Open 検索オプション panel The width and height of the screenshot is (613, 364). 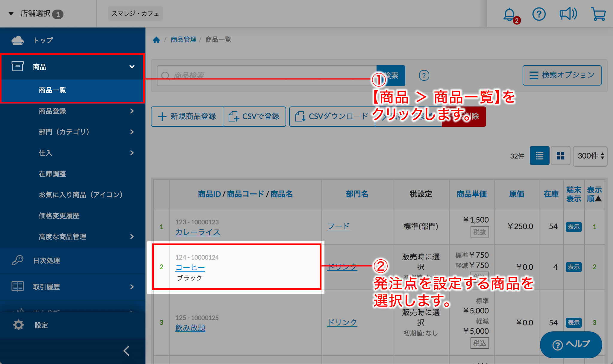(562, 75)
